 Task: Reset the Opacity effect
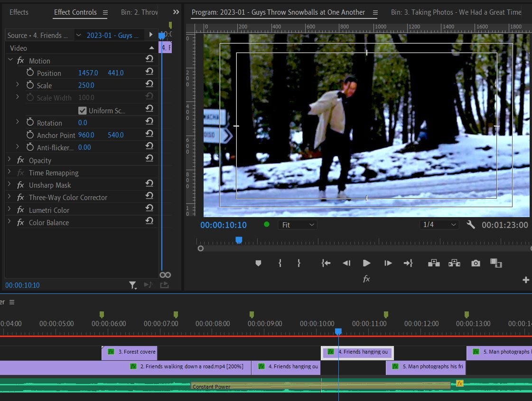[149, 158]
